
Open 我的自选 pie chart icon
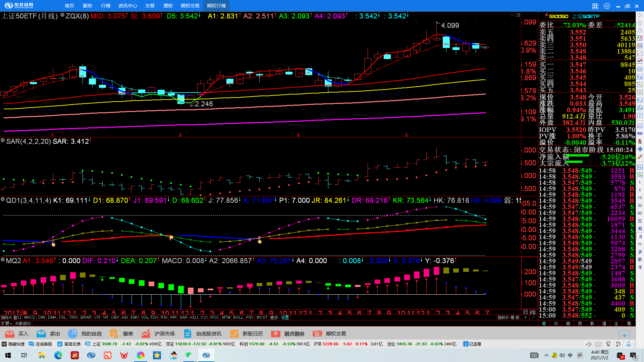pyautogui.click(x=72, y=334)
